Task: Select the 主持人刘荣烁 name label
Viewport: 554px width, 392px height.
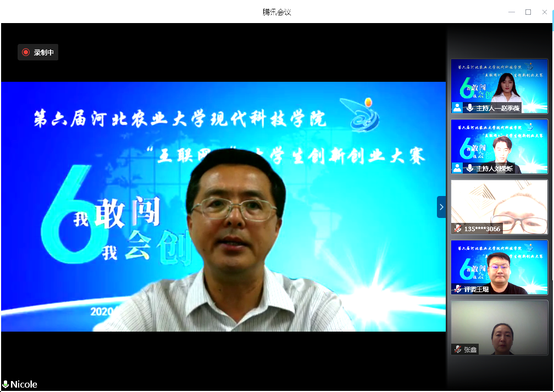Action: (494, 169)
